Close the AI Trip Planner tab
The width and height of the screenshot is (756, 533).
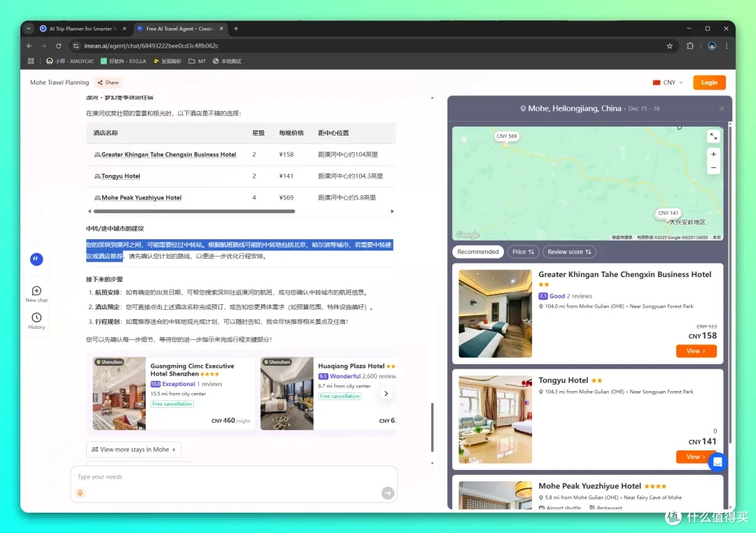pyautogui.click(x=125, y=29)
